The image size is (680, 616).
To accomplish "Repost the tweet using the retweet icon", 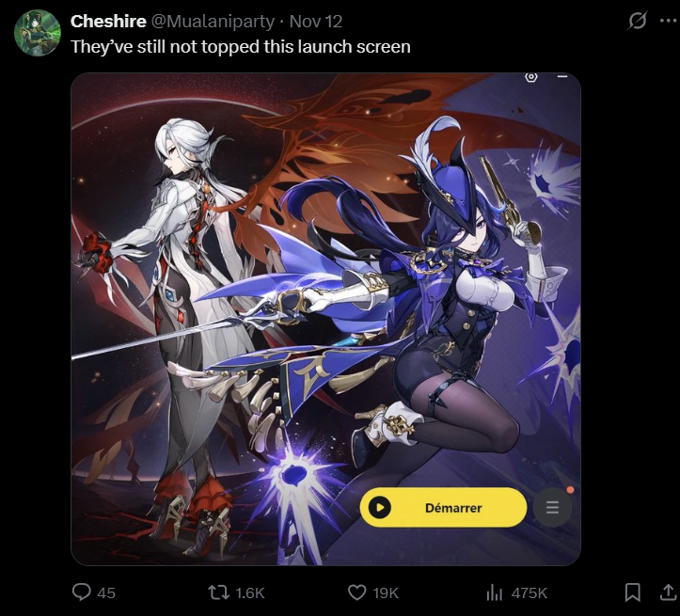I will coord(219,592).
